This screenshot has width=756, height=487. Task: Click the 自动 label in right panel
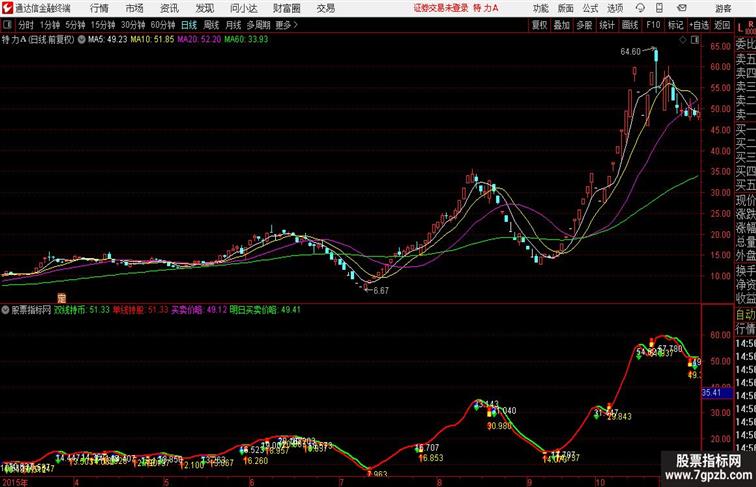745,315
